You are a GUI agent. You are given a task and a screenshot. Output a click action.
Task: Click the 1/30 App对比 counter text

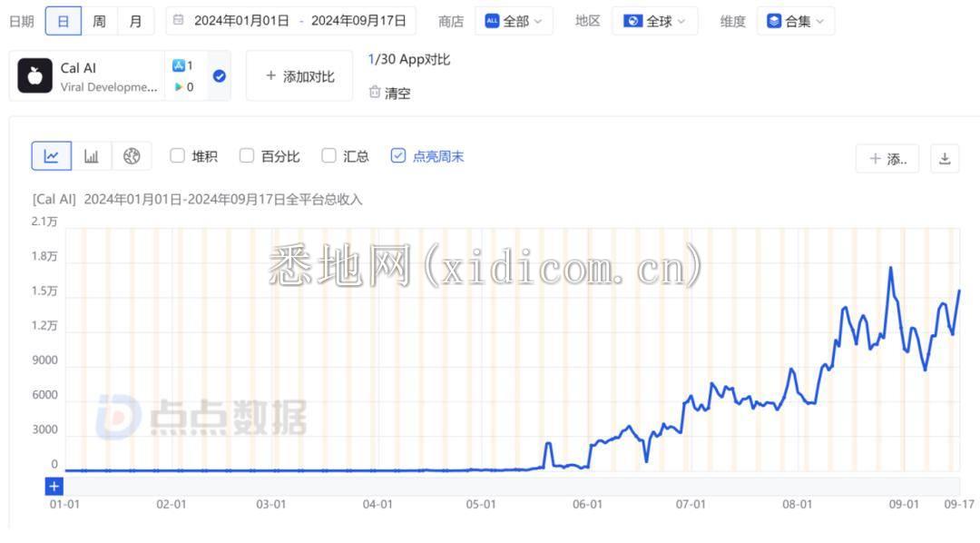click(x=409, y=59)
